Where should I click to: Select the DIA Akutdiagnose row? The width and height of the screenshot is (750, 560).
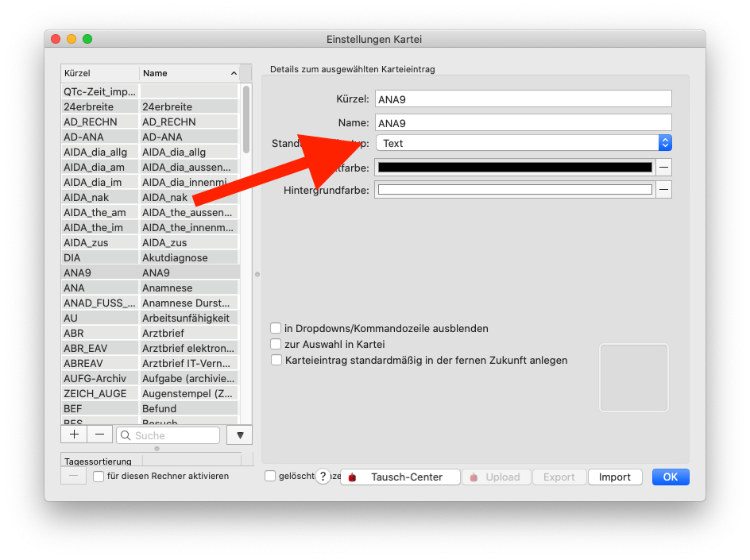pyautogui.click(x=149, y=258)
